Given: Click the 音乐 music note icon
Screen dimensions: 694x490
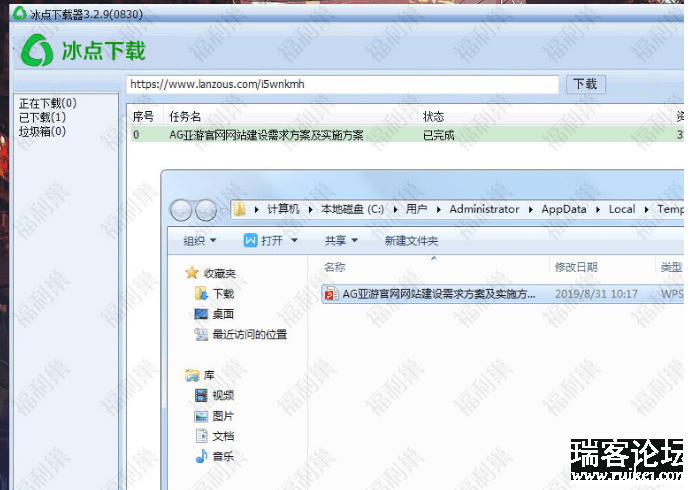Looking at the screenshot, I should (201, 456).
